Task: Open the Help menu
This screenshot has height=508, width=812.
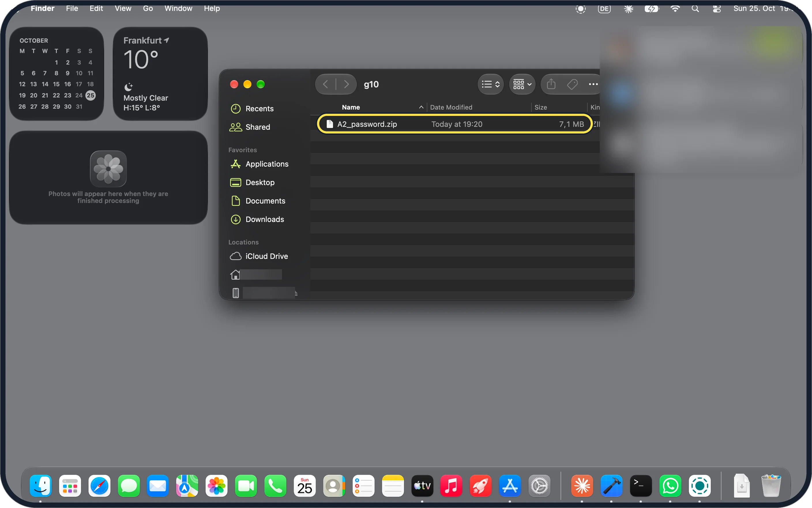Action: (212, 8)
